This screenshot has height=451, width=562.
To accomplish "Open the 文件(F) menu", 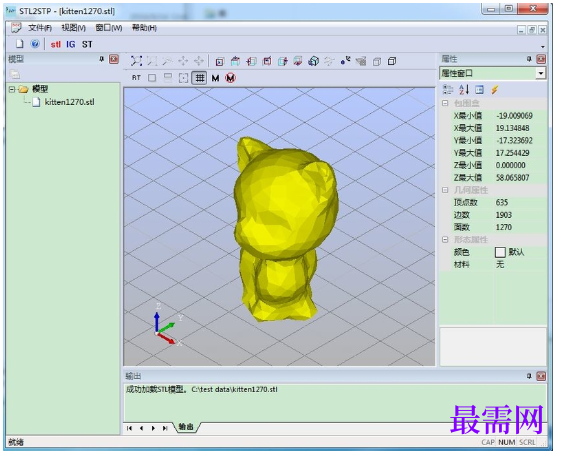I will pos(40,28).
